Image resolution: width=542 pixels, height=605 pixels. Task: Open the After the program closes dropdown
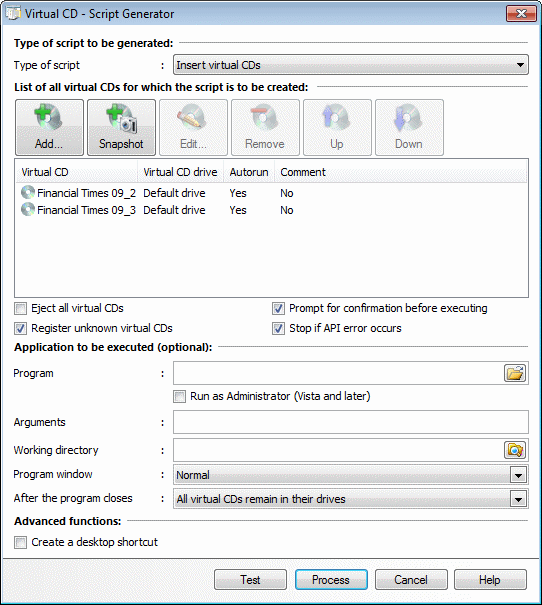pos(351,499)
